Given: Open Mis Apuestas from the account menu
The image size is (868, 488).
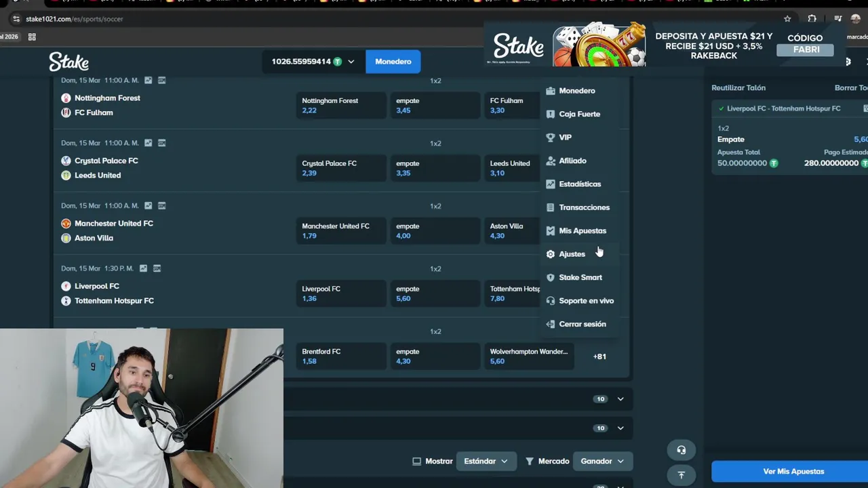Looking at the screenshot, I should pos(583,231).
